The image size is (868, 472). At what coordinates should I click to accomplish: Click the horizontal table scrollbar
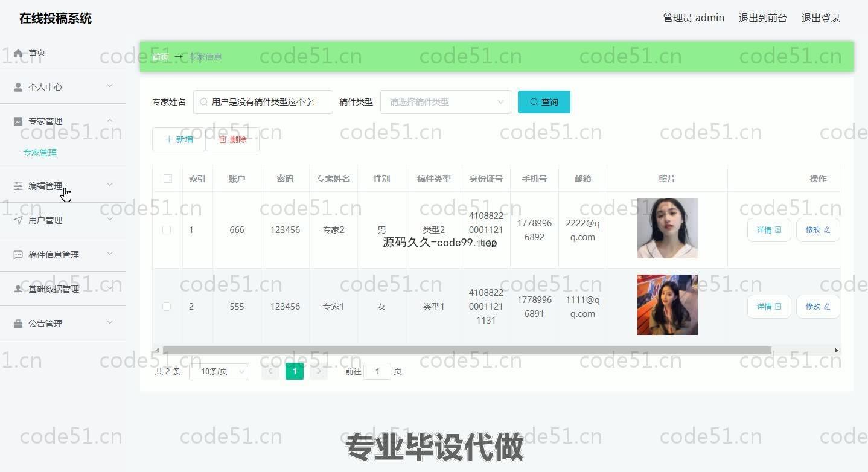467,350
